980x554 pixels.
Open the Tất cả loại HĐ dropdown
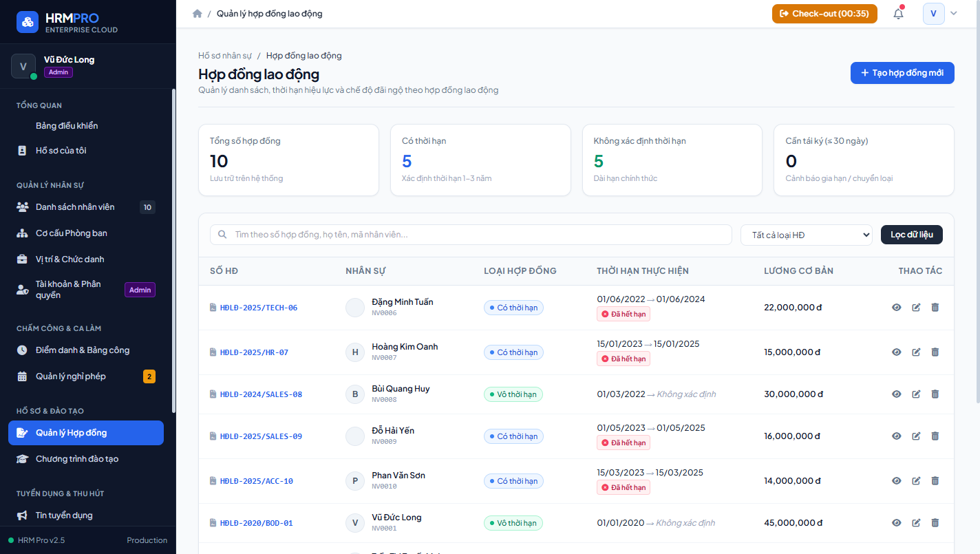click(806, 235)
